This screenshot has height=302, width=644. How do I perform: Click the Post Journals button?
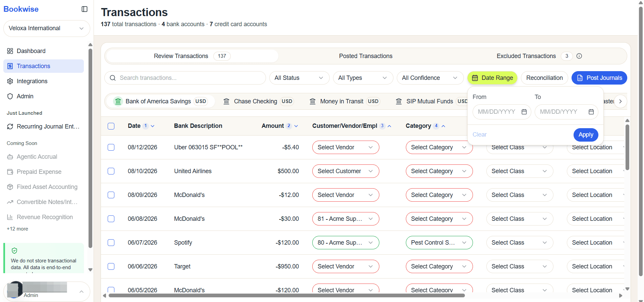tap(599, 78)
